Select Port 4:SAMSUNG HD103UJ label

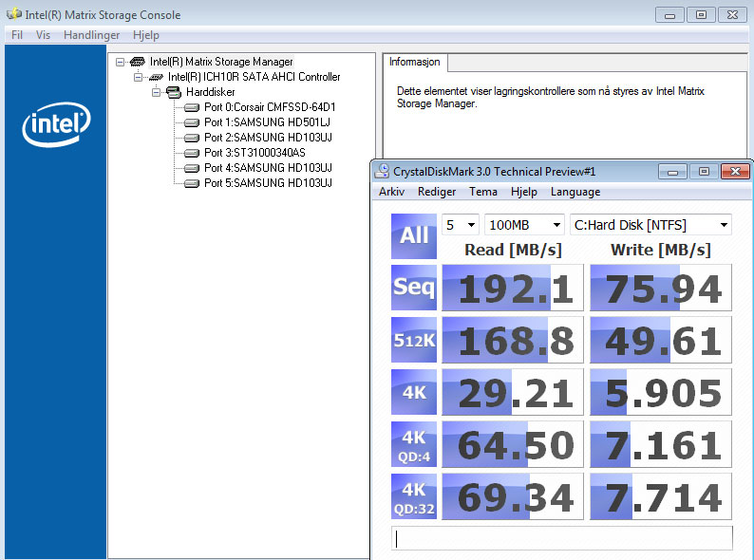(269, 168)
